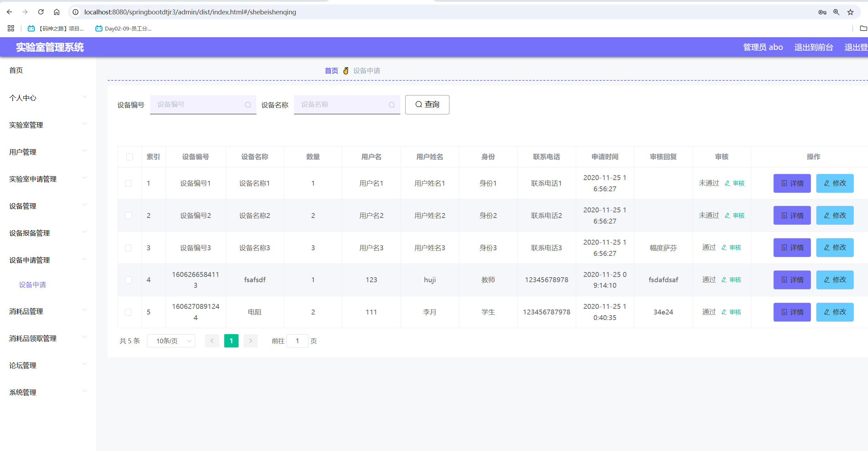Open the all bookmarks folder icon

863,28
